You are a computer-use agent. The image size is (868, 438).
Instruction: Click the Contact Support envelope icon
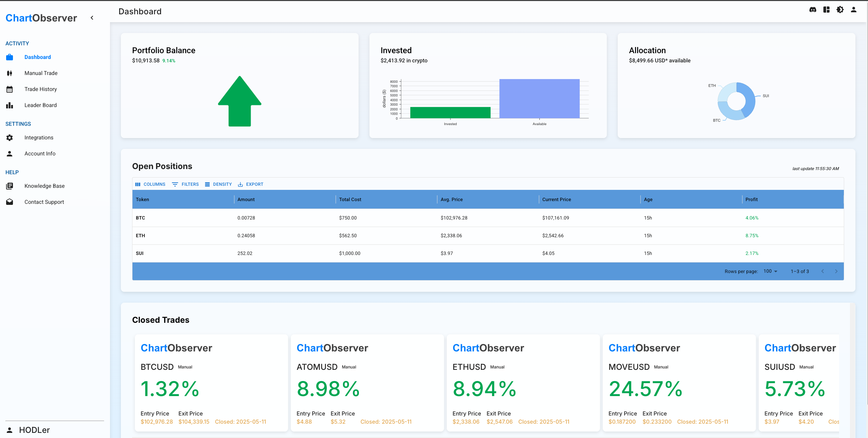(10, 202)
